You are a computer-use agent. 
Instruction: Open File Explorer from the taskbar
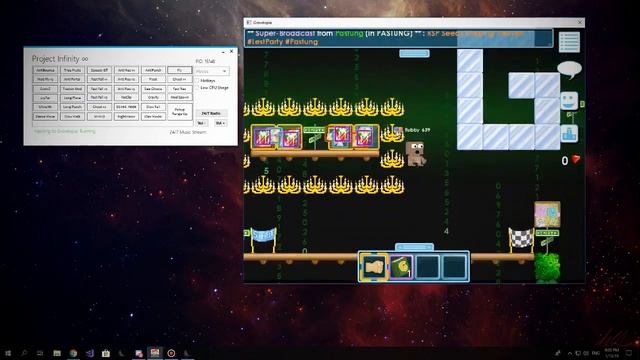pos(57,353)
